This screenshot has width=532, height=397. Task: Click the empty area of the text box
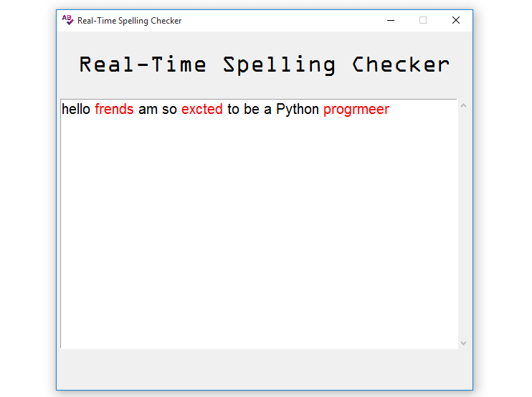tap(258, 229)
